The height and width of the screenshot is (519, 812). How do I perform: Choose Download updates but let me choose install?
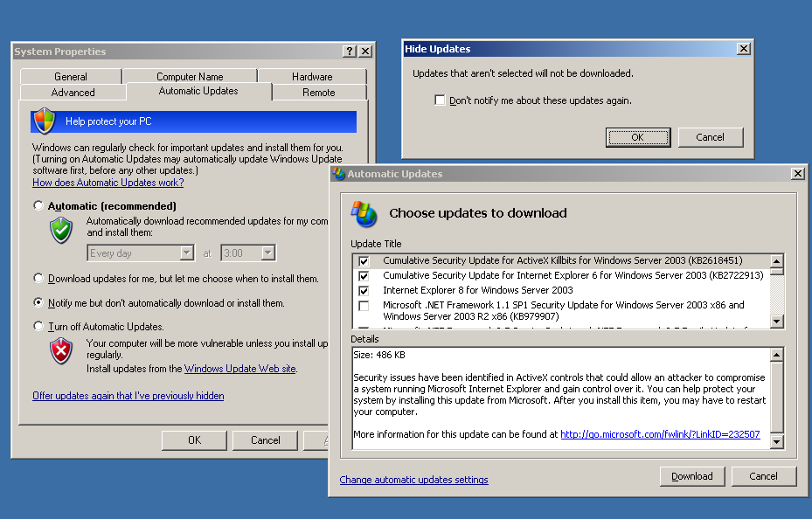[38, 279]
